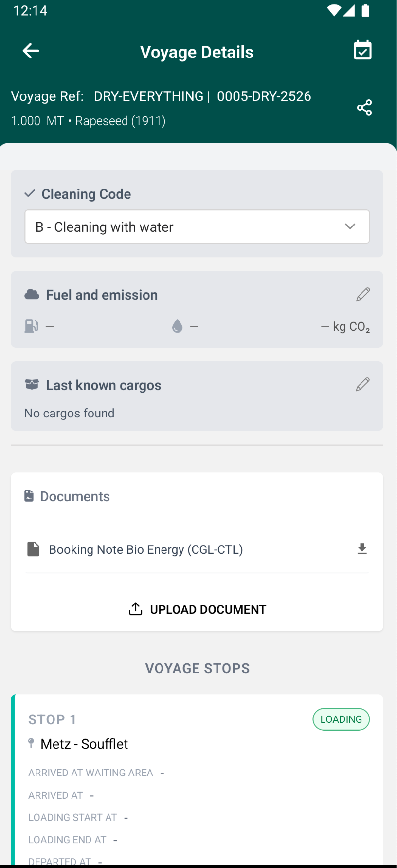Open the calendar check icon
397x868 pixels.
click(362, 50)
